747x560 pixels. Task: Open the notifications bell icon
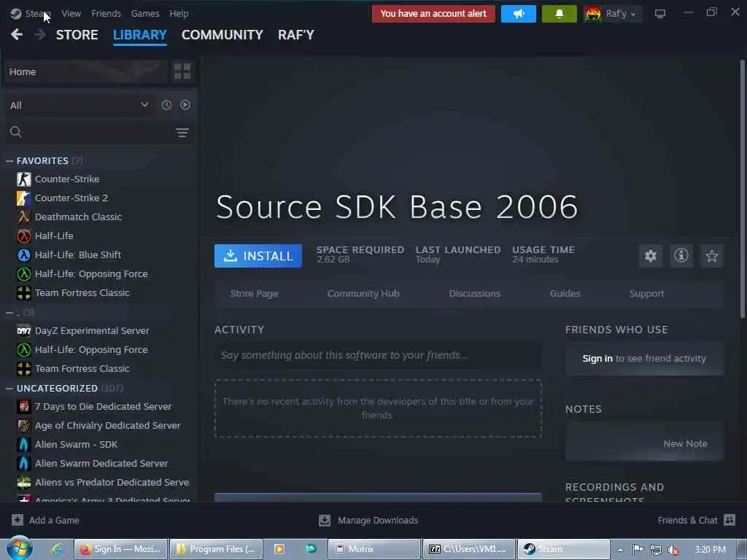pos(560,14)
